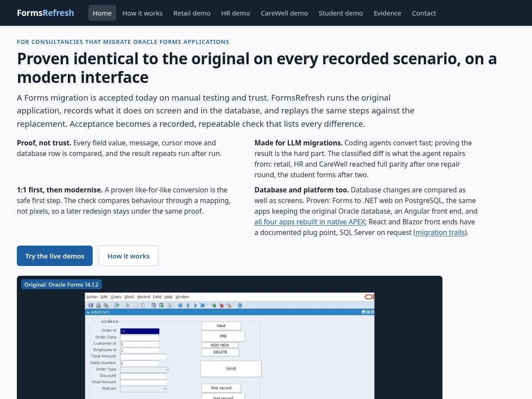Click the single left arrow previous record icon
The height and width of the screenshot is (399, 532).
(x=188, y=305)
